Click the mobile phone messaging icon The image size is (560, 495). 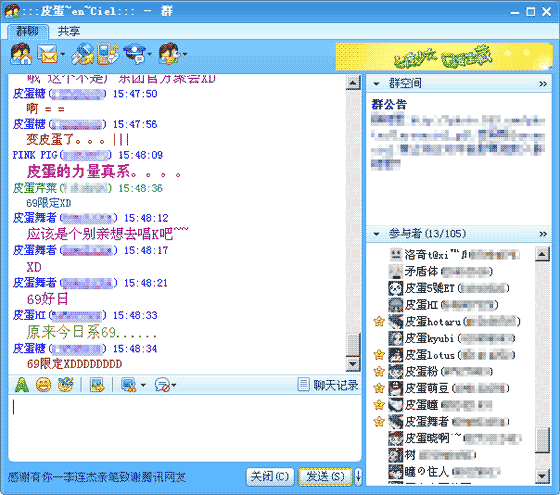coord(107,54)
